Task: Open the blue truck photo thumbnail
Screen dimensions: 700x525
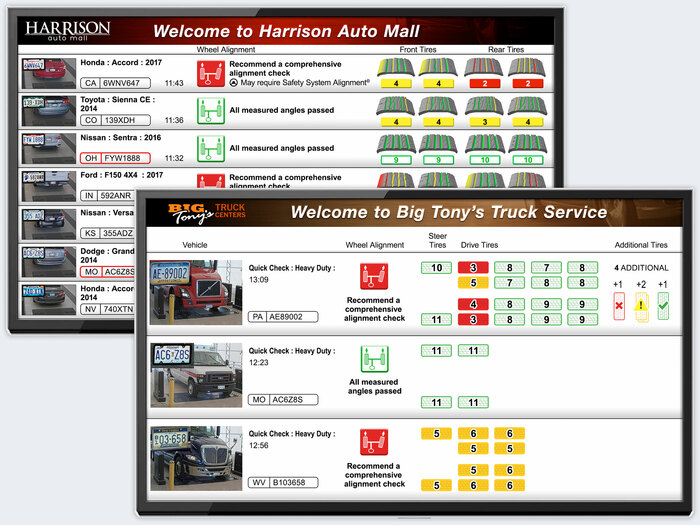Action: click(x=195, y=457)
